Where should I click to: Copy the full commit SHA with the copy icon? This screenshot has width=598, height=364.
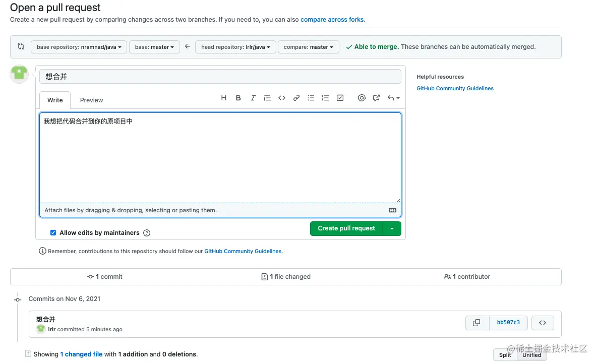pos(476,323)
